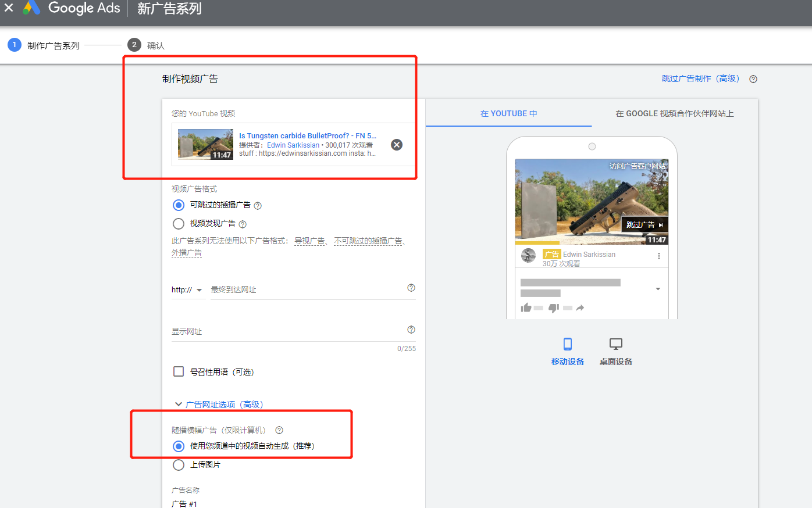Click the 广告名称 field showing 广告 #1
The width and height of the screenshot is (812, 508).
(x=294, y=503)
